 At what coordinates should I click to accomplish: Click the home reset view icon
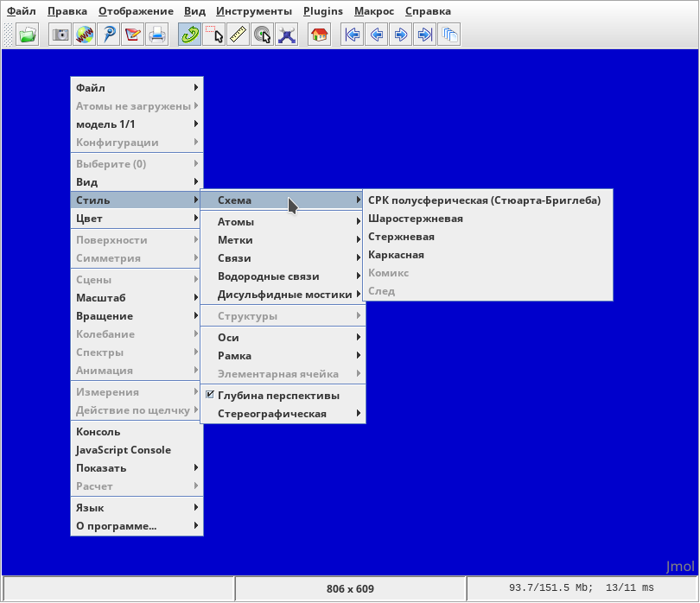tap(319, 35)
